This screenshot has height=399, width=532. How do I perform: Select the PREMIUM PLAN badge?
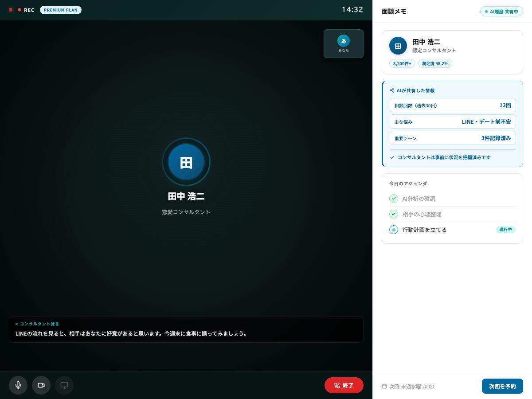(61, 10)
